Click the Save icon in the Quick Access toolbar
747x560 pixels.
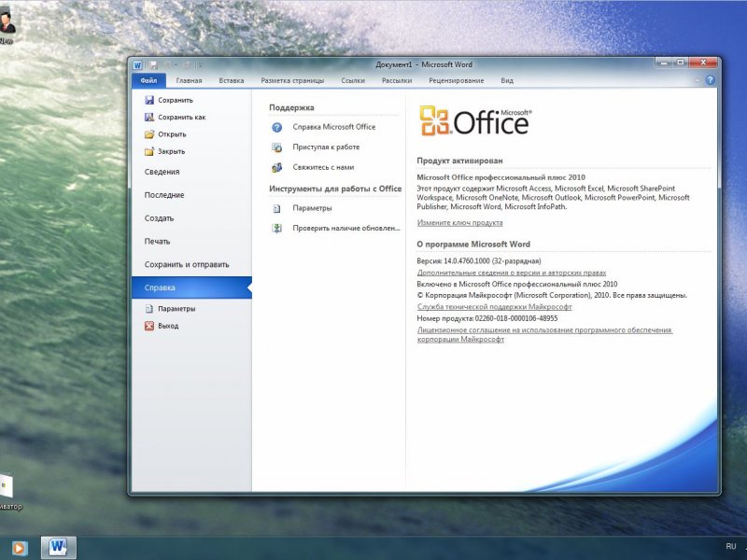pyautogui.click(x=153, y=64)
